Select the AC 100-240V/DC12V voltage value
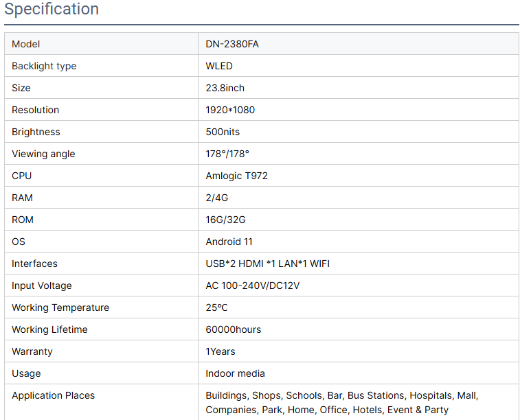The image size is (520, 420). point(252,285)
